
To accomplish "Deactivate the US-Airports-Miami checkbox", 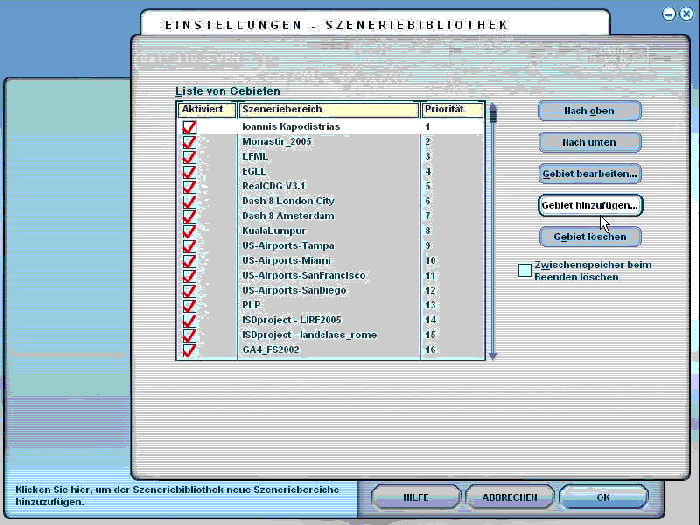I will click(x=189, y=261).
